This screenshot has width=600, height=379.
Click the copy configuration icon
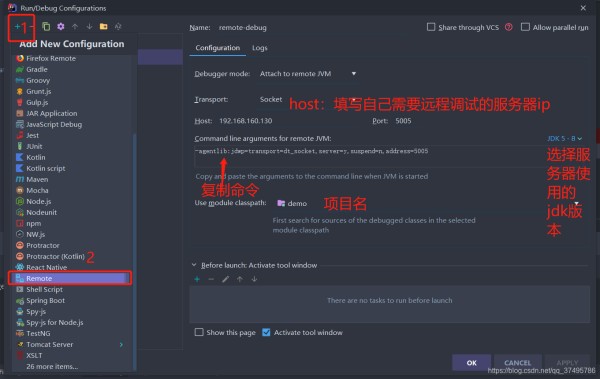pos(46,26)
